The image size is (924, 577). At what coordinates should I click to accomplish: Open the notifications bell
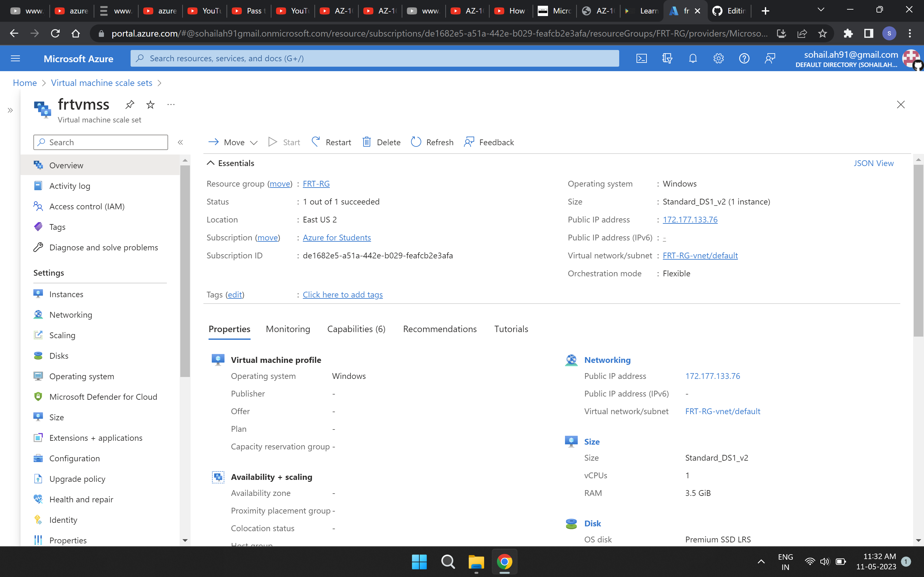pos(693,58)
